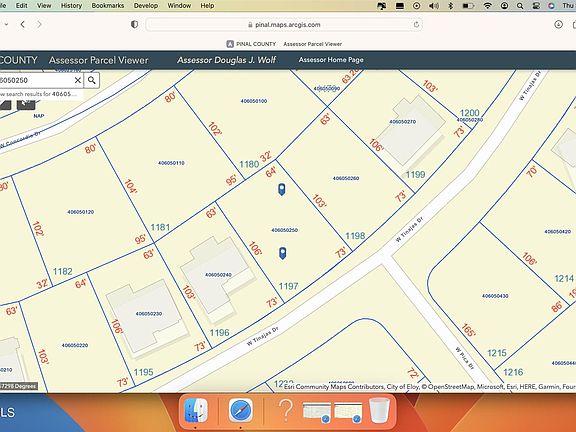Click the W Pica Dr street label
576x432 pixels.
pos(465,358)
